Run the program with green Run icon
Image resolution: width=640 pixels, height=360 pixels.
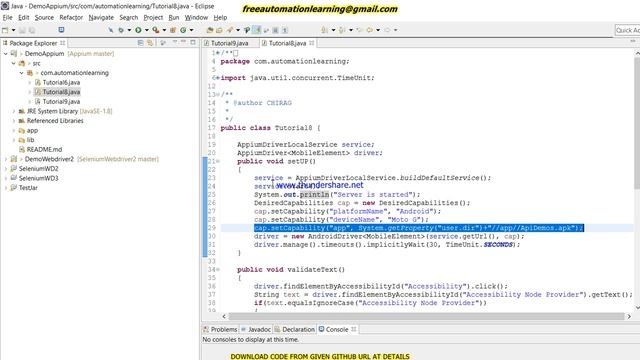click(x=138, y=30)
